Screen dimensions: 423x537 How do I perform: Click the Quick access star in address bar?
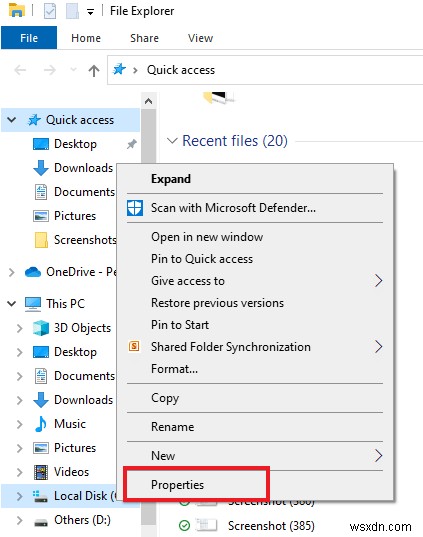(x=119, y=70)
